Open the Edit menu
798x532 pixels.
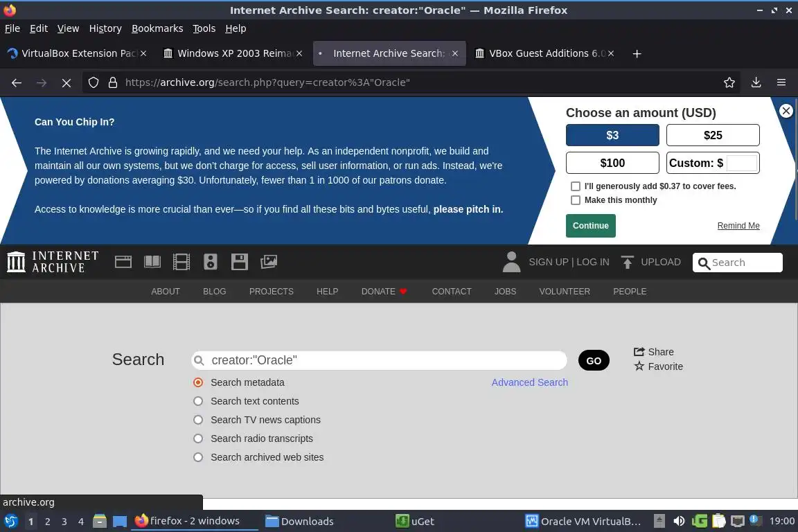(39, 28)
